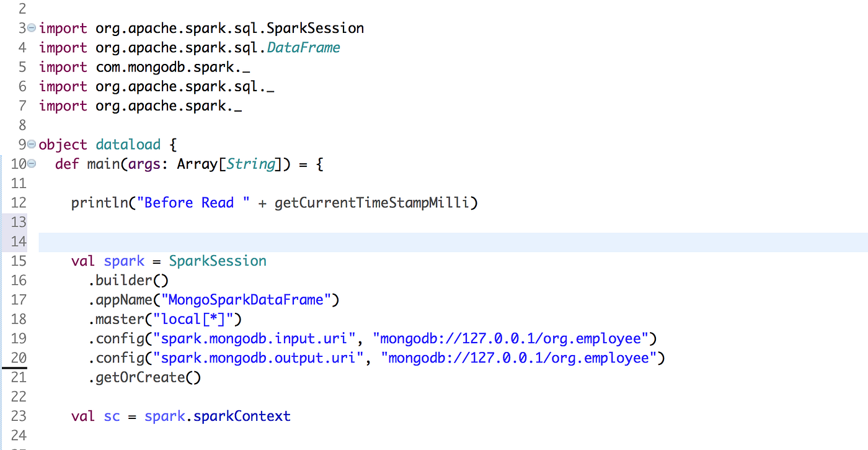Collapse the dataload object fold marker

pos(30,144)
